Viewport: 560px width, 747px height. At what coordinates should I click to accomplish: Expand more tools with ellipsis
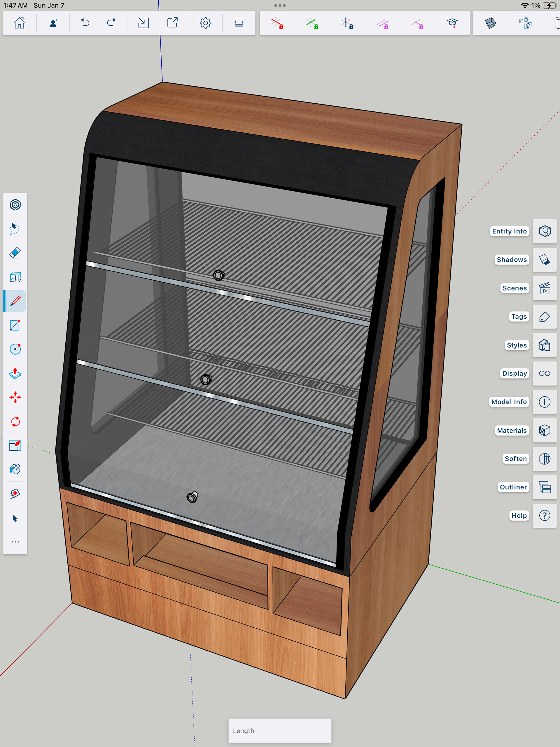[x=15, y=542]
